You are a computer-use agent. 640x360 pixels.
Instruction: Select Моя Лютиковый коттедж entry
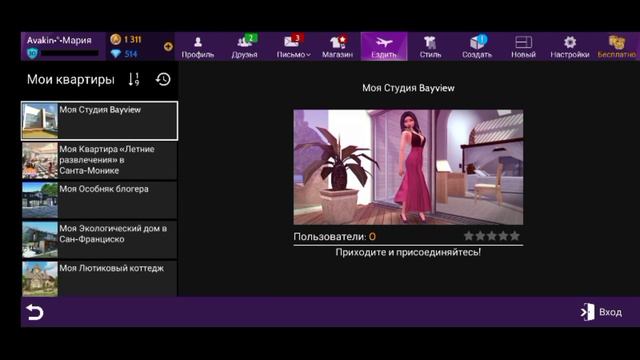coord(100,279)
